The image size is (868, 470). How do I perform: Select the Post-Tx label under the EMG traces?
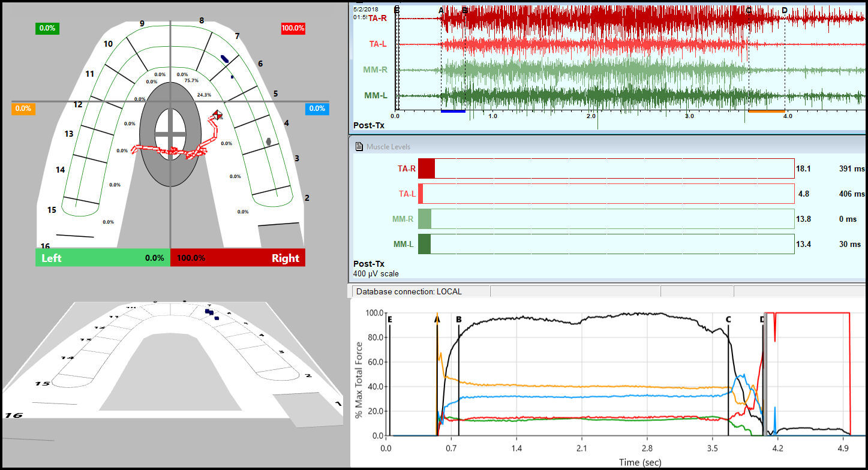click(x=367, y=125)
